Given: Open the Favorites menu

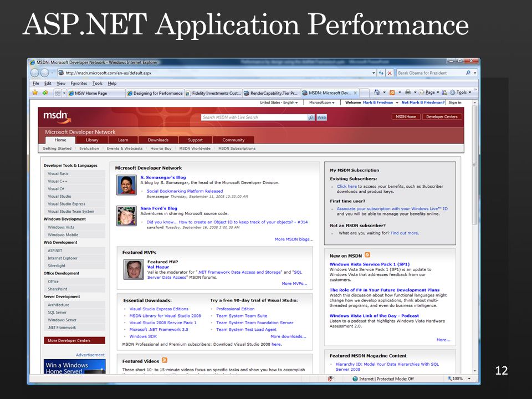Looking at the screenshot, I should pos(79,83).
